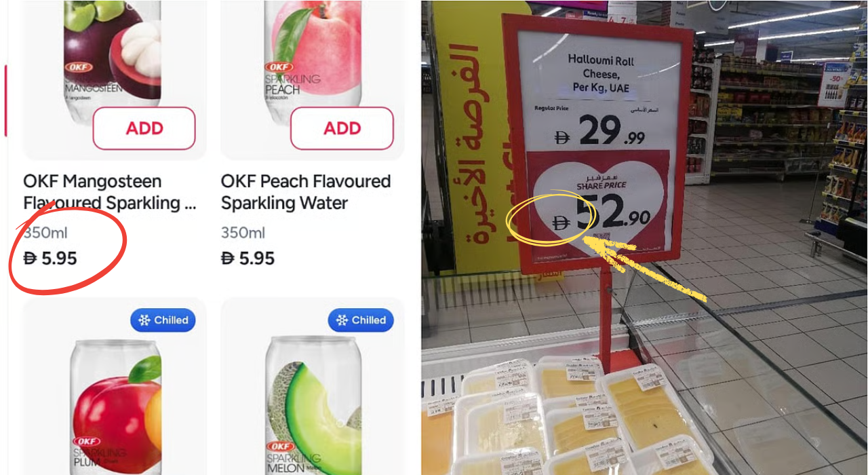868x475 pixels.
Task: View the mangosteen product image
Action: pos(113,51)
